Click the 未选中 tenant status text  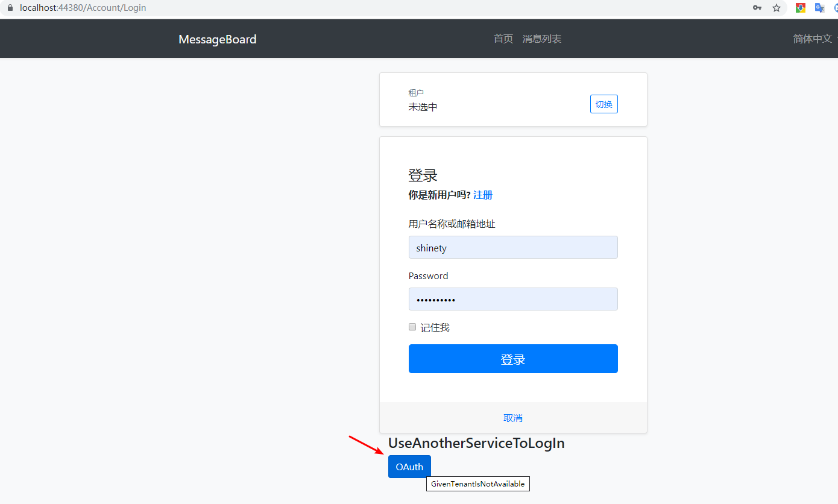[x=423, y=107]
